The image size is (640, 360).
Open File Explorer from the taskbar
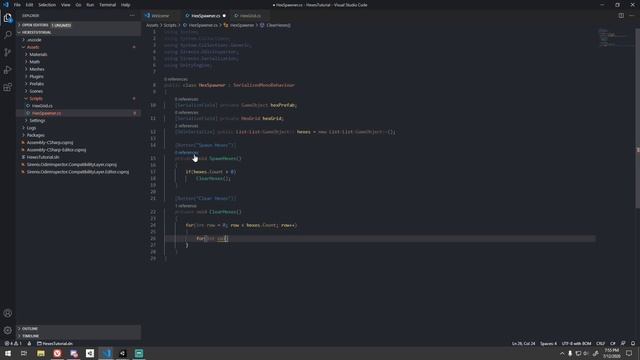[x=41, y=353]
